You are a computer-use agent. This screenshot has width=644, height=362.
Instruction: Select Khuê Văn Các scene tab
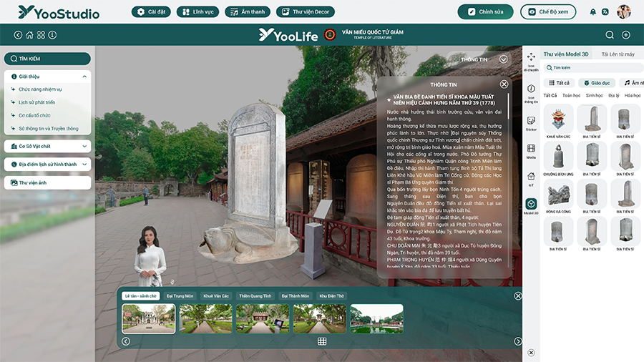tap(216, 296)
